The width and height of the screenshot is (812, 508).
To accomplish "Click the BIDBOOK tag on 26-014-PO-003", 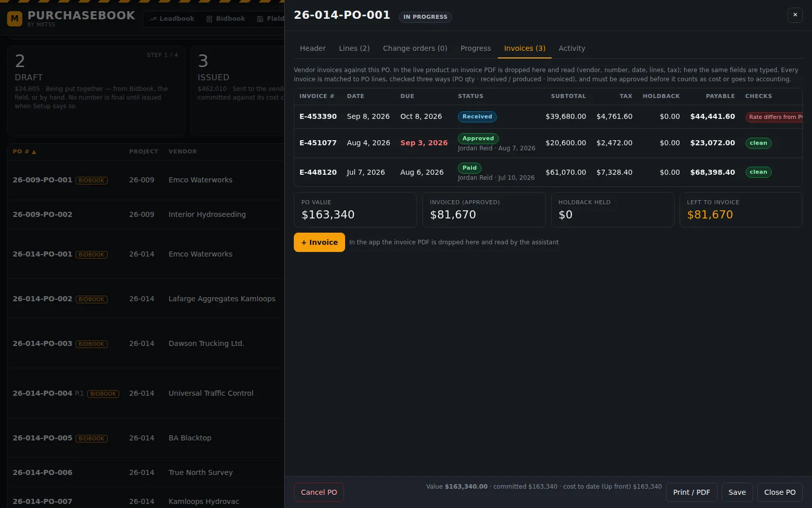I will 91,344.
